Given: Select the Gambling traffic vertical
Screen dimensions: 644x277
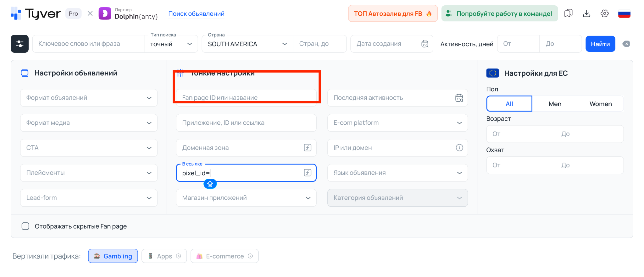Looking at the screenshot, I should point(113,256).
